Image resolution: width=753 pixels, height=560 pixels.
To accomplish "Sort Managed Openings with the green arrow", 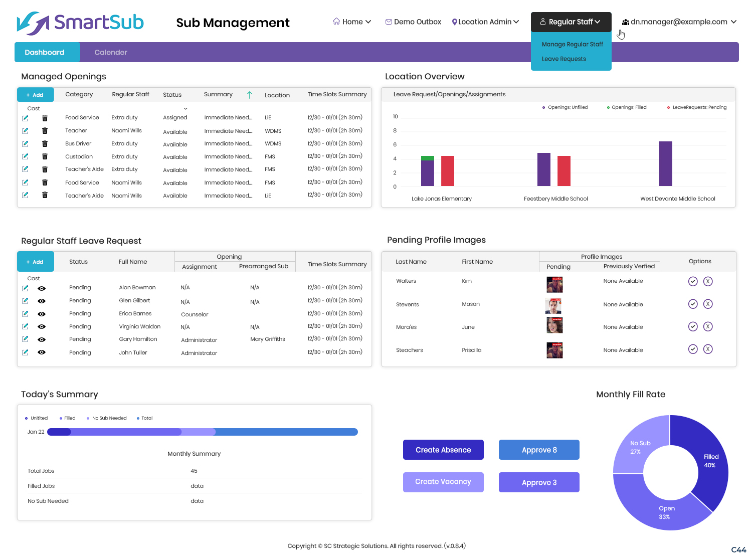I will coord(250,95).
